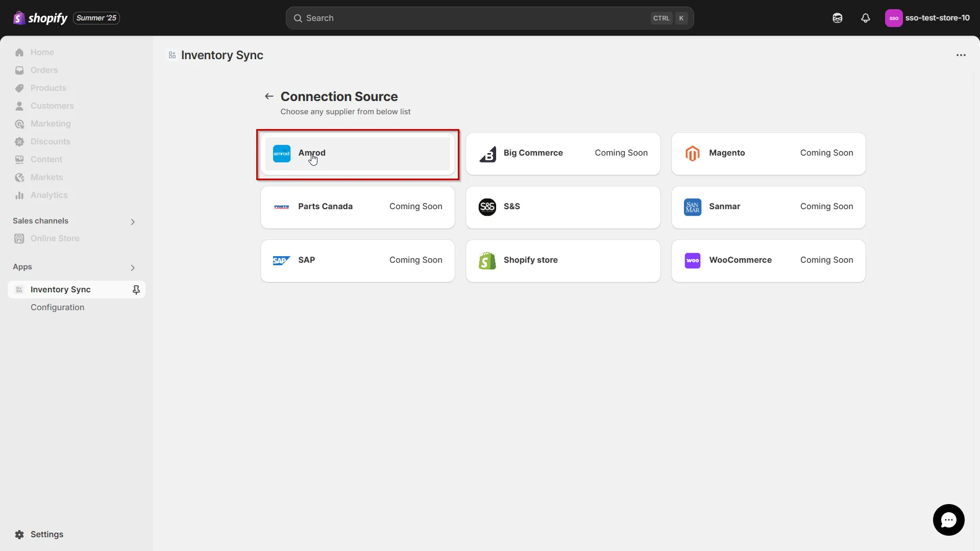Expand the Apps section chevron

(133, 267)
